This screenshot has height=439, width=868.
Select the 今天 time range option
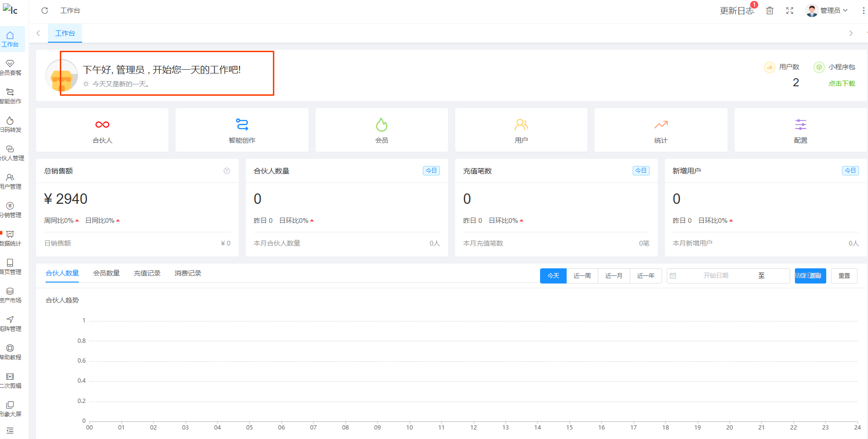[553, 276]
